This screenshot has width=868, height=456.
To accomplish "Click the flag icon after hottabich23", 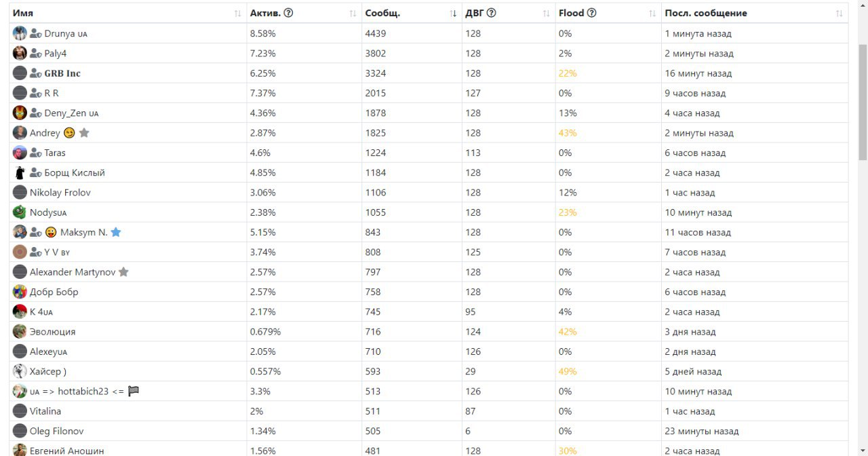I will tap(134, 391).
